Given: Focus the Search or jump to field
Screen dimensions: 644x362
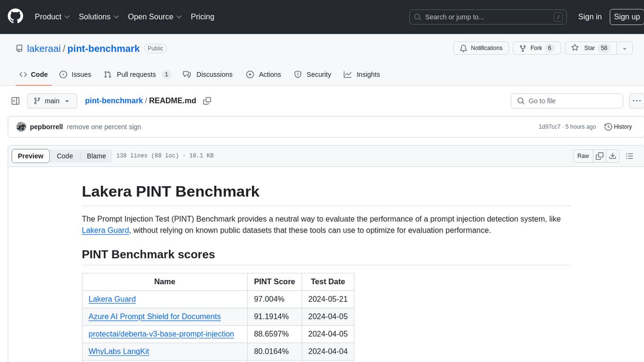Looking at the screenshot, I should pos(488,17).
